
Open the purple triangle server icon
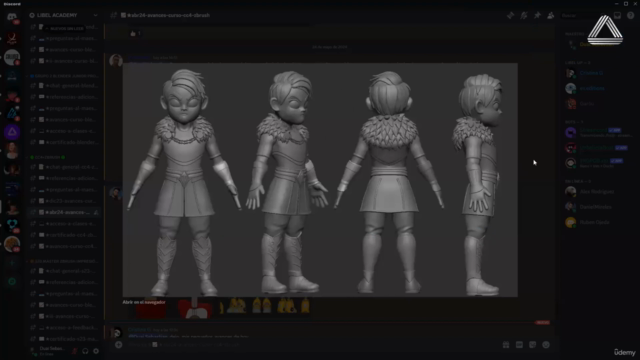point(12,132)
